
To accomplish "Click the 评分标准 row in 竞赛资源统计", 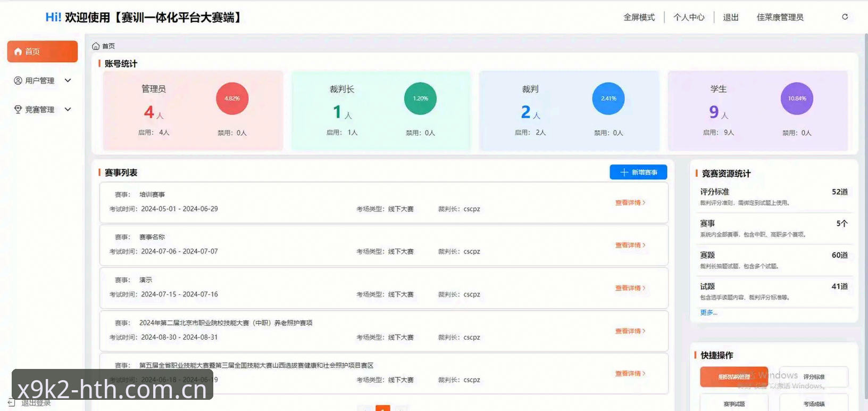I will (x=774, y=197).
